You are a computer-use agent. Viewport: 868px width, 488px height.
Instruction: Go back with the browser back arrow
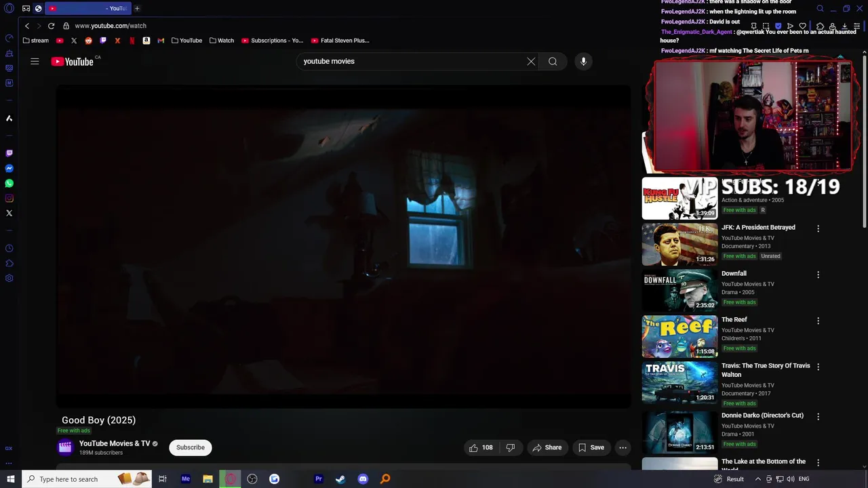pyautogui.click(x=27, y=26)
